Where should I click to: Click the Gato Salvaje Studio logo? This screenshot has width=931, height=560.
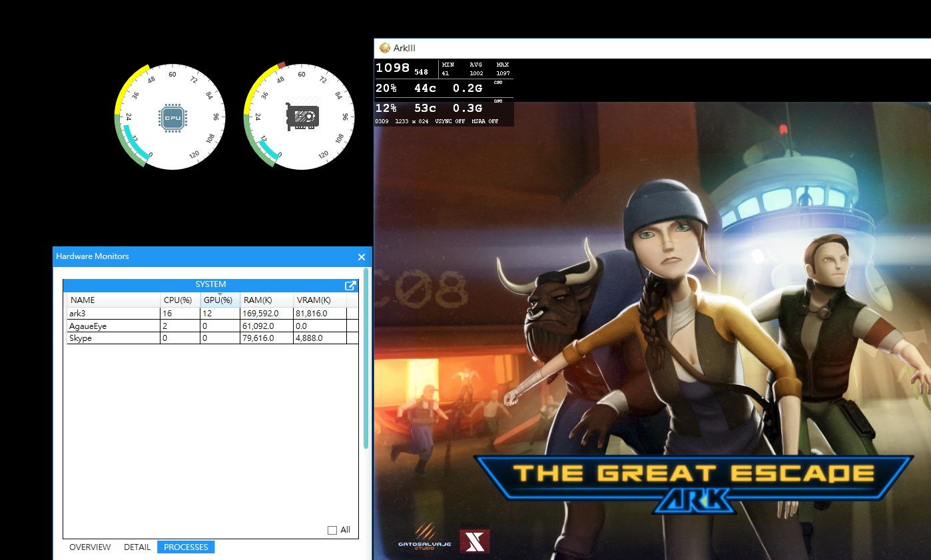[425, 538]
